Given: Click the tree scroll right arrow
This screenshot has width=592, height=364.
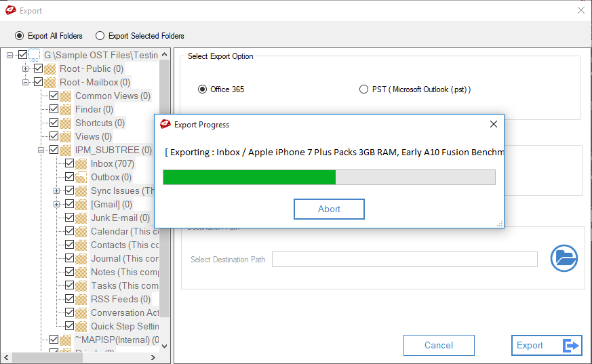Looking at the screenshot, I should [153, 357].
